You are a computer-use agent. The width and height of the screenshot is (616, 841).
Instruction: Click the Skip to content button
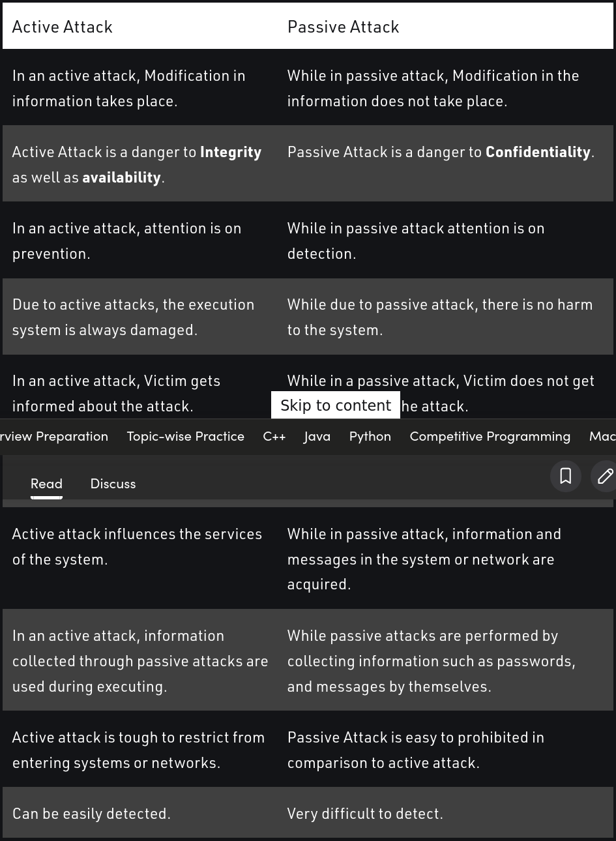coord(335,404)
